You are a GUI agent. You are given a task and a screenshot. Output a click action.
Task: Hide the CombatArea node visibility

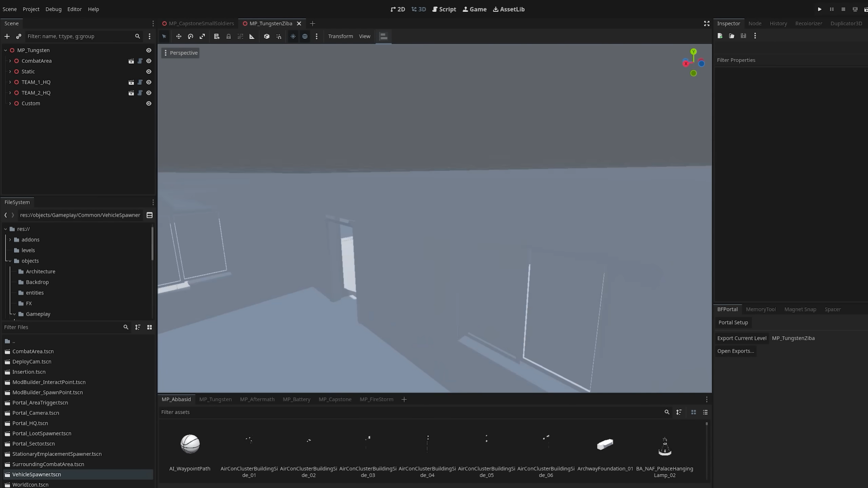coord(149,61)
